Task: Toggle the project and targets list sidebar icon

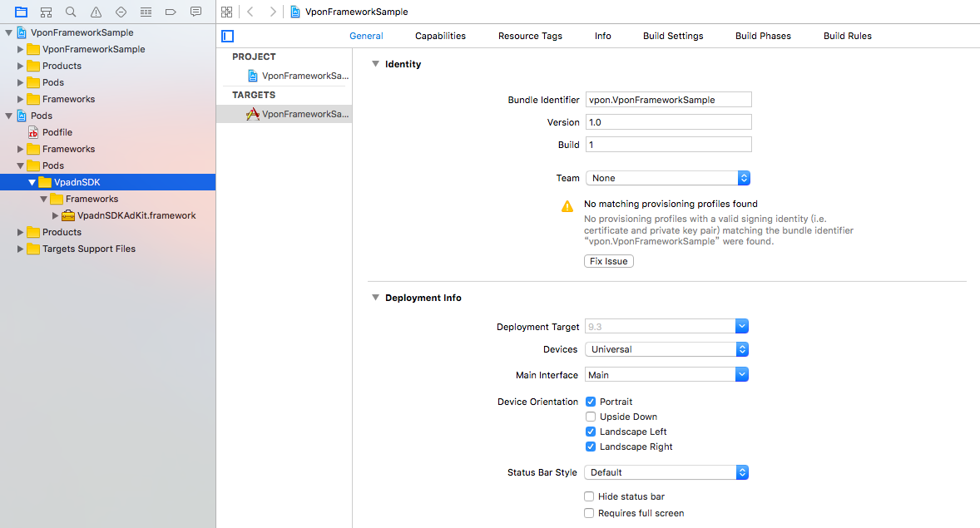Action: [x=227, y=37]
